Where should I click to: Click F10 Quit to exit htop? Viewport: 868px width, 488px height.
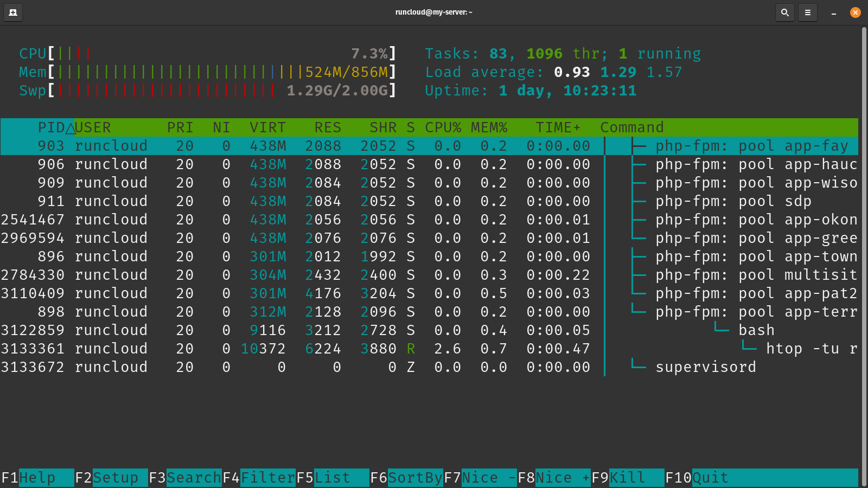[710, 478]
